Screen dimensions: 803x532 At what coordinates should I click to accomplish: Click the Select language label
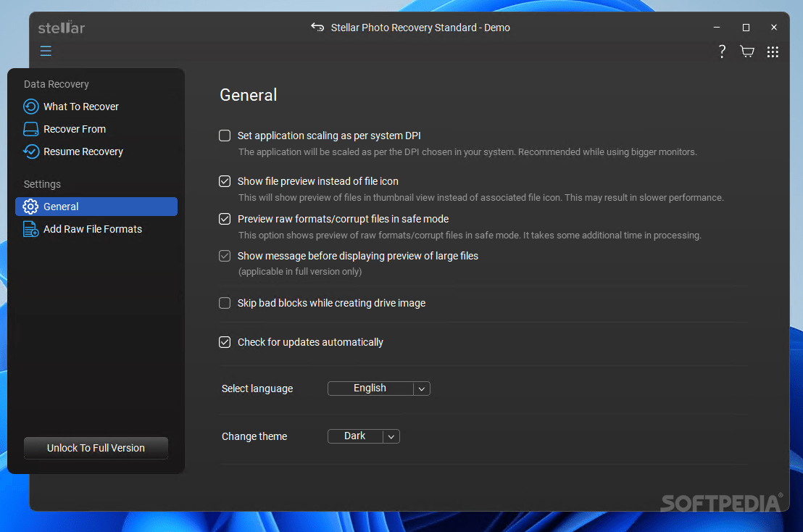click(x=257, y=388)
